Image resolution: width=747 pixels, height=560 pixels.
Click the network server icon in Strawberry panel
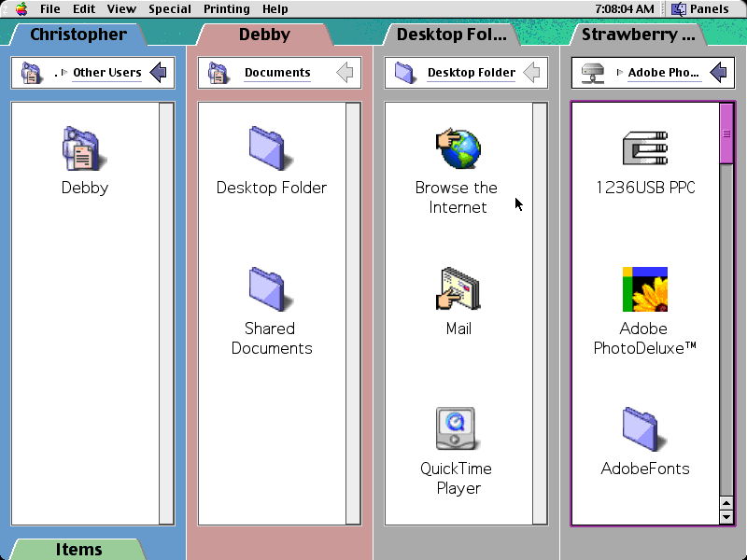pyautogui.click(x=593, y=73)
